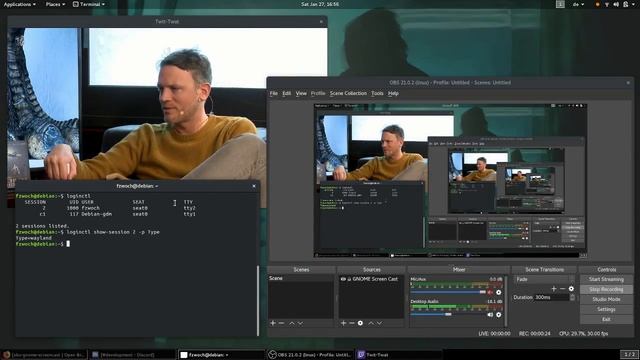Switch to fzwoch@debian terminal in taskbar
Image resolution: width=640 pixels, height=360 pixels.
(x=221, y=355)
